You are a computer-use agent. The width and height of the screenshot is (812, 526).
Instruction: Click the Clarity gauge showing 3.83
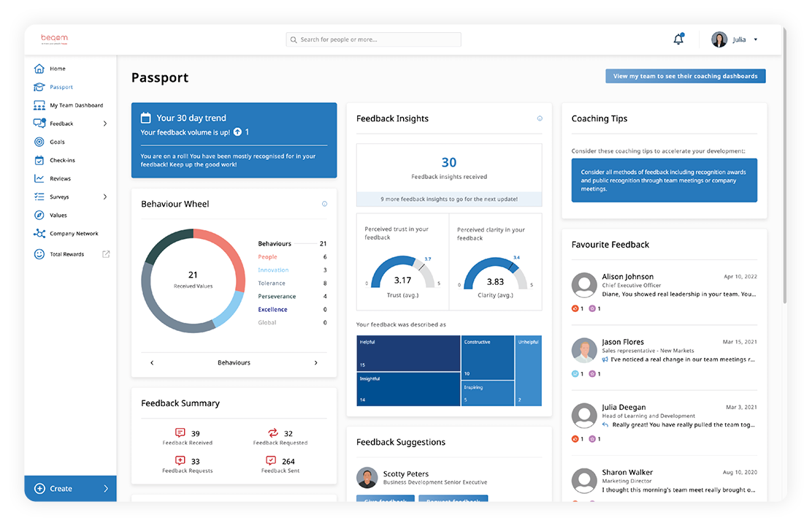[495, 275]
